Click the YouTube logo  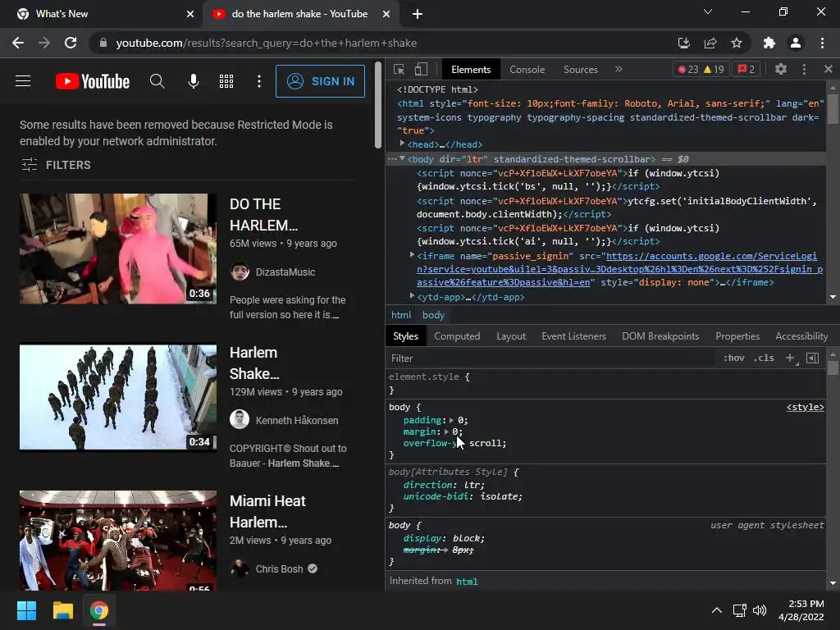pos(93,81)
